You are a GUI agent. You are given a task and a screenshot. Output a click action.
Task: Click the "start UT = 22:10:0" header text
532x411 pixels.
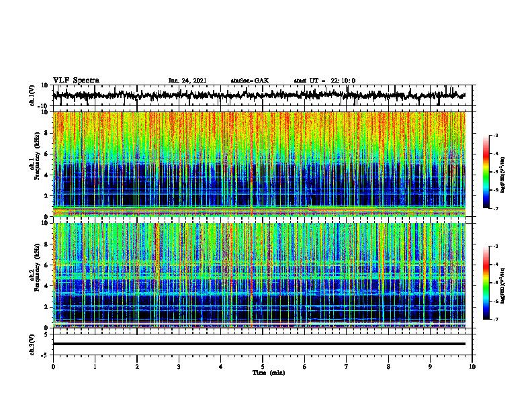click(x=324, y=81)
